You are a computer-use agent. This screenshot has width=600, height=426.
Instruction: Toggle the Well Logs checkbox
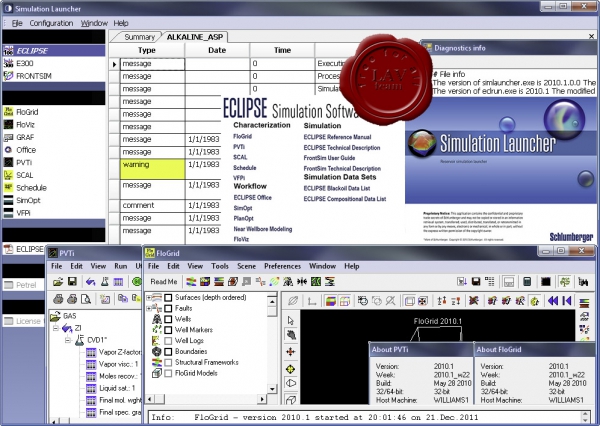point(168,341)
